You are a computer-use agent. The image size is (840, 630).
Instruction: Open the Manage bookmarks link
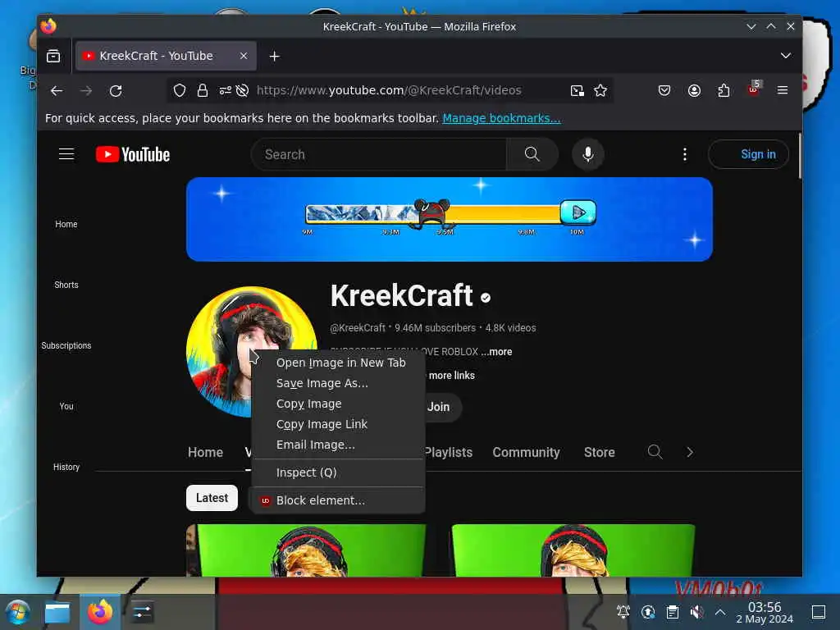click(501, 118)
